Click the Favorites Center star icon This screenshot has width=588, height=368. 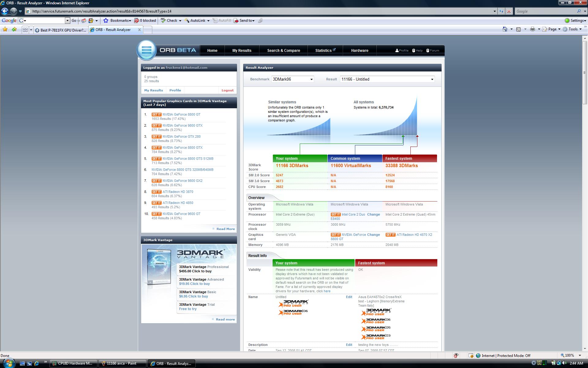tap(5, 29)
